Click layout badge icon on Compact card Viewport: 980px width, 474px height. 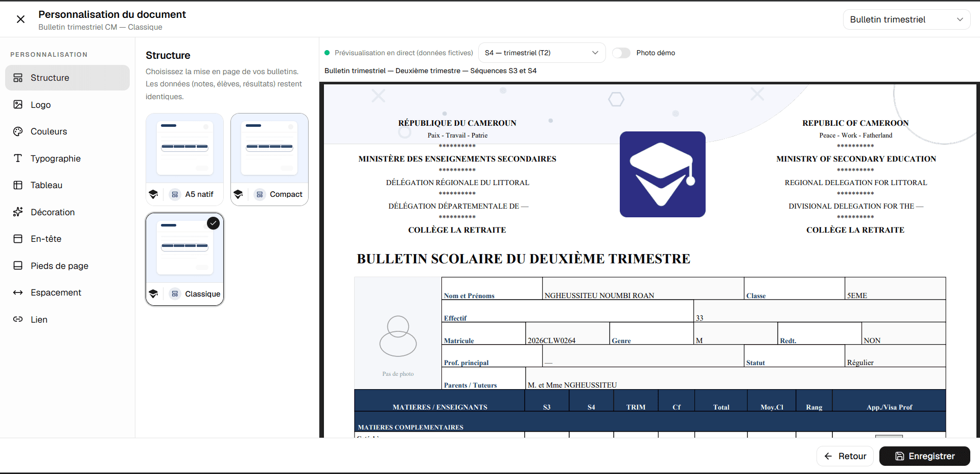[260, 194]
